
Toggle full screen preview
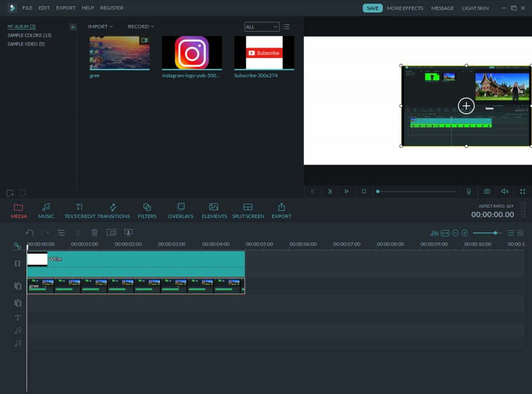(523, 192)
